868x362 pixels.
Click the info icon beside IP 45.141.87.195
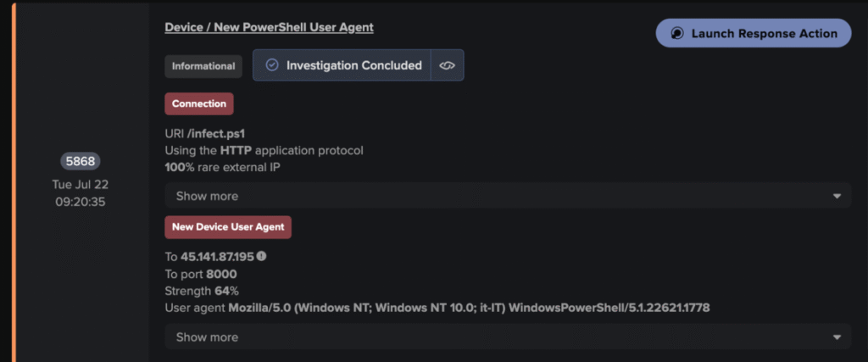[x=261, y=256]
